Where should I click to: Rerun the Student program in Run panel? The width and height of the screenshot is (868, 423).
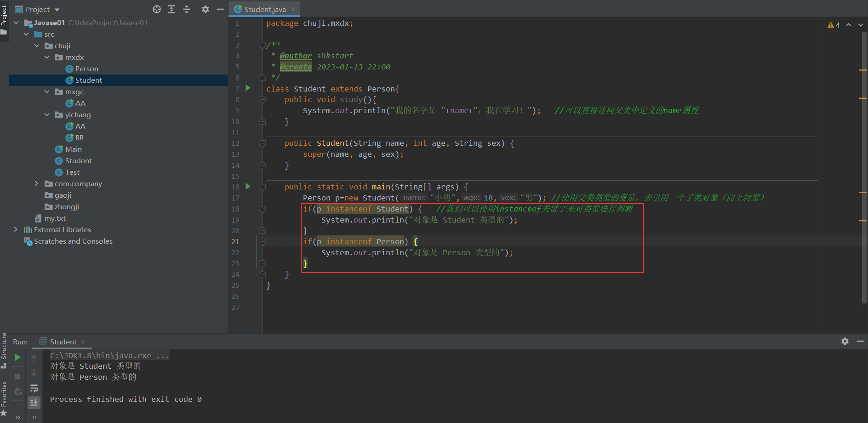coord(17,357)
